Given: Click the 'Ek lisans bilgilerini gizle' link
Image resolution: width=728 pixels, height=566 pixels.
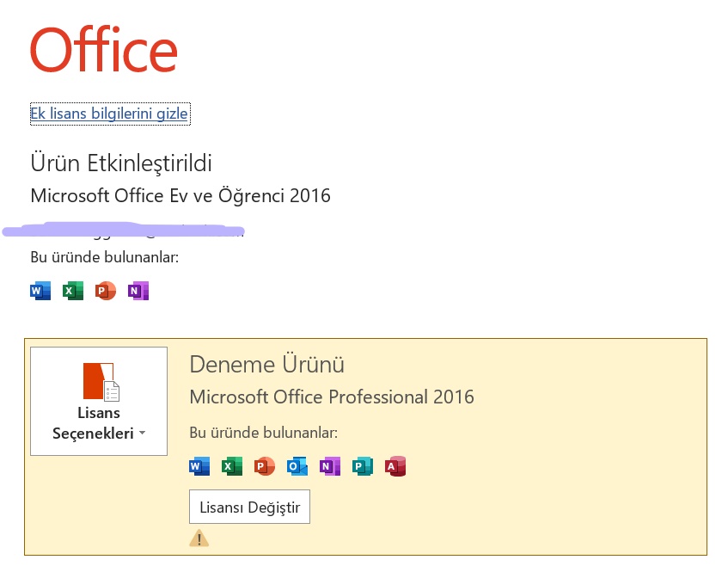Looking at the screenshot, I should (109, 114).
